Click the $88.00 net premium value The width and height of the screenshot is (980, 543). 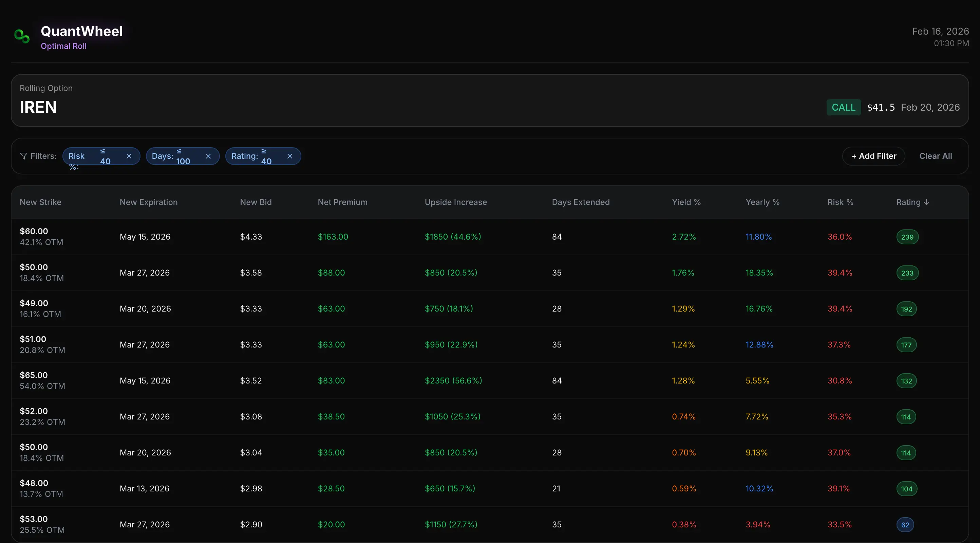click(331, 273)
